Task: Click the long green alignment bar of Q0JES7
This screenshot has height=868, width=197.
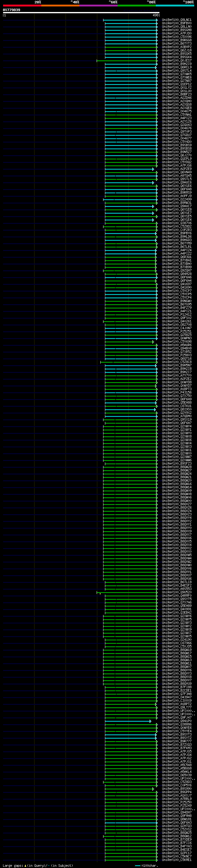Action: 127,61
